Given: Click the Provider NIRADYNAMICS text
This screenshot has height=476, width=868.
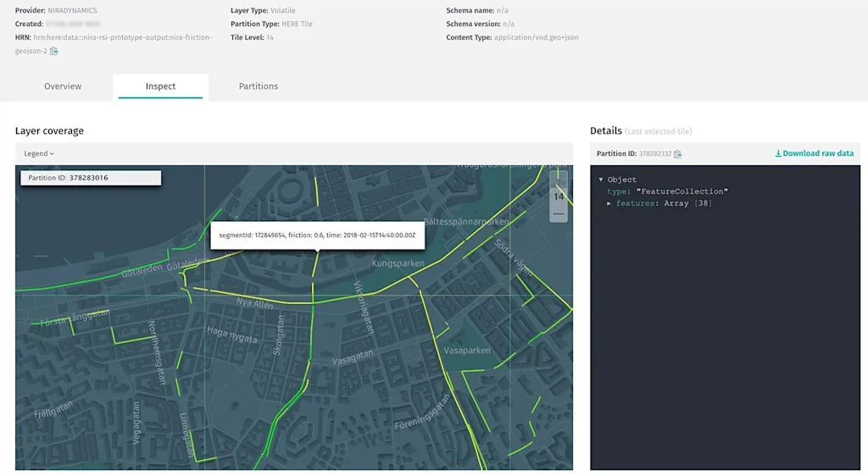Looking at the screenshot, I should pyautogui.click(x=56, y=10).
